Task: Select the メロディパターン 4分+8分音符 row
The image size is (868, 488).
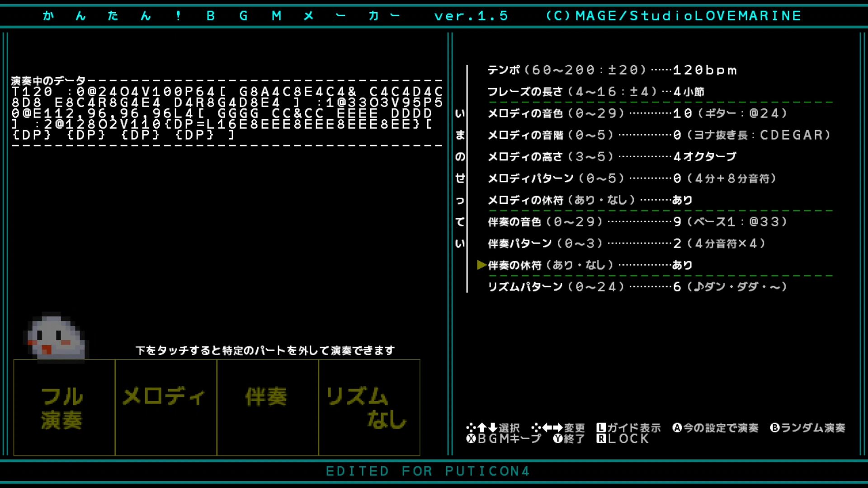Action: point(632,178)
